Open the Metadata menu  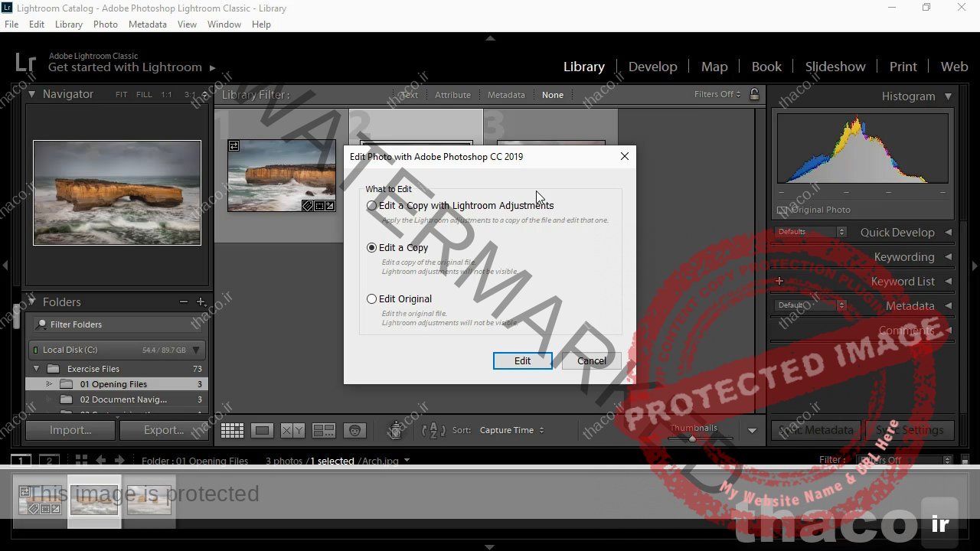pyautogui.click(x=148, y=24)
